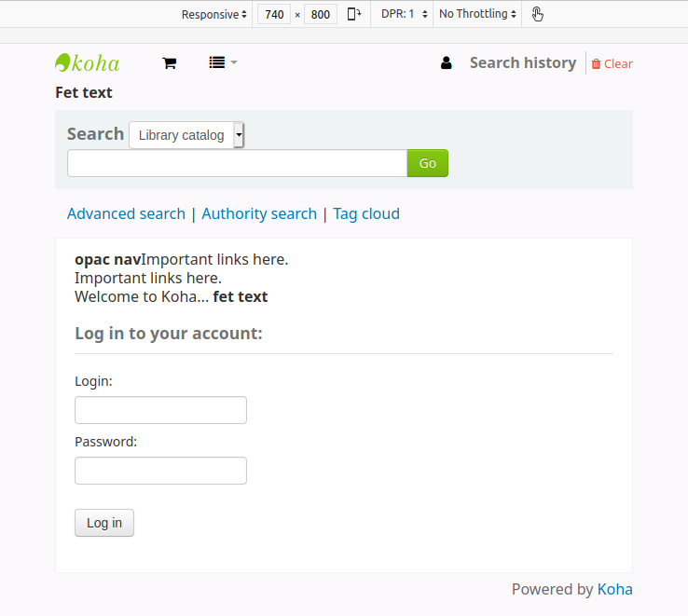Image resolution: width=688 pixels, height=616 pixels.
Task: Open the DPR selector
Action: click(x=404, y=14)
